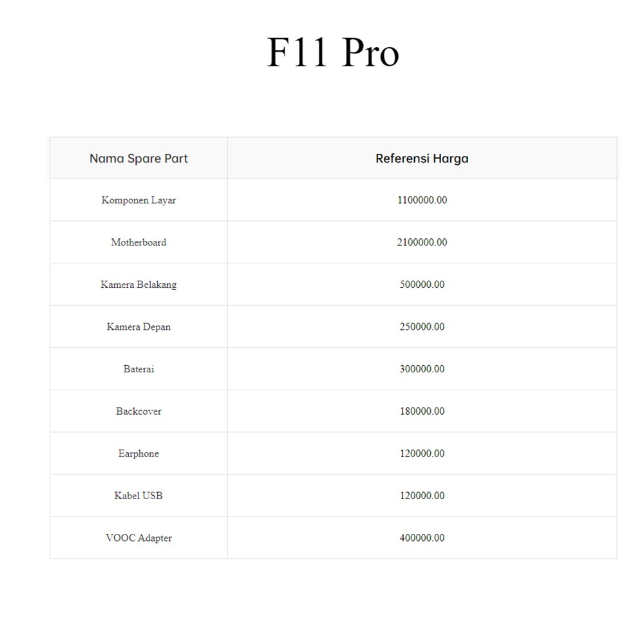The image size is (644, 644).
Task: Select the 1100000.00 price cell
Action: click(x=422, y=200)
